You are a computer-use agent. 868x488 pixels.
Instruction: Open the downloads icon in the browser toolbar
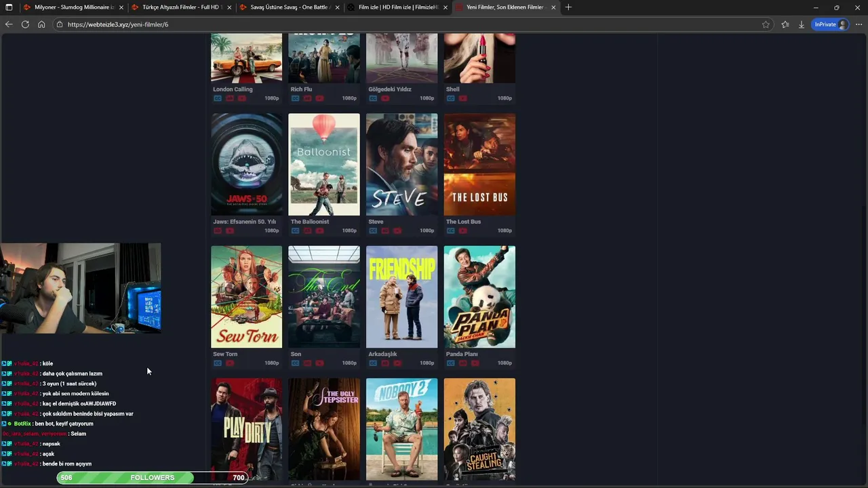(x=801, y=24)
